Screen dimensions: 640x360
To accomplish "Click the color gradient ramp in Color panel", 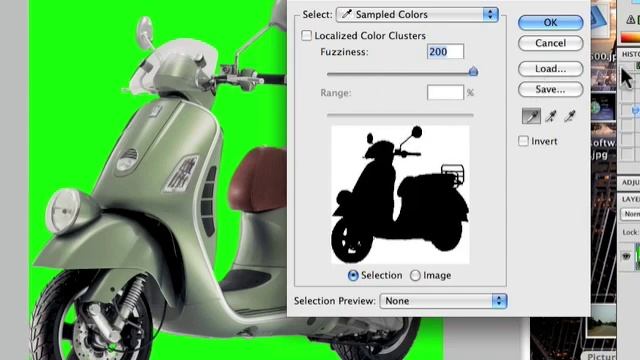I will 630,38.
